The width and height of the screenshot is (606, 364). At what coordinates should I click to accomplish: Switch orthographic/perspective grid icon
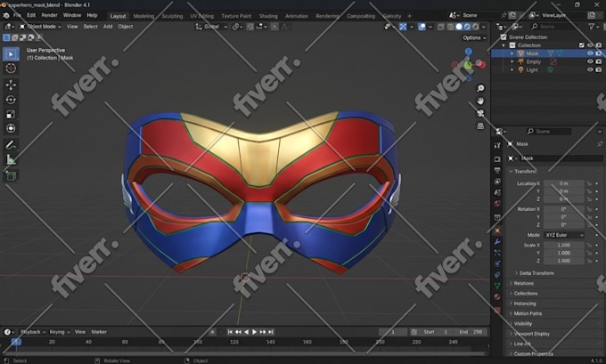480,126
